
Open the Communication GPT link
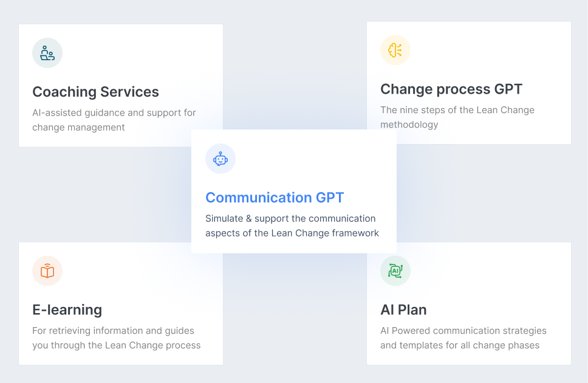(275, 198)
